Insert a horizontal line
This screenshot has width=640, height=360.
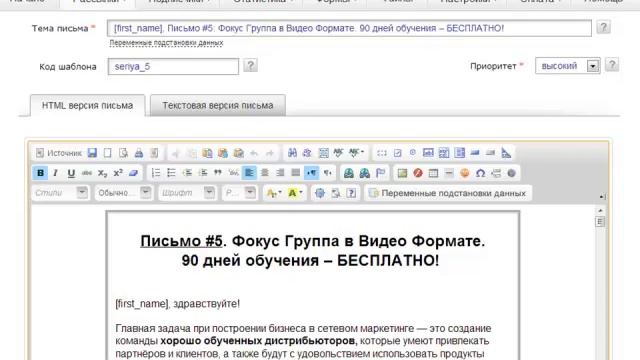[449, 173]
